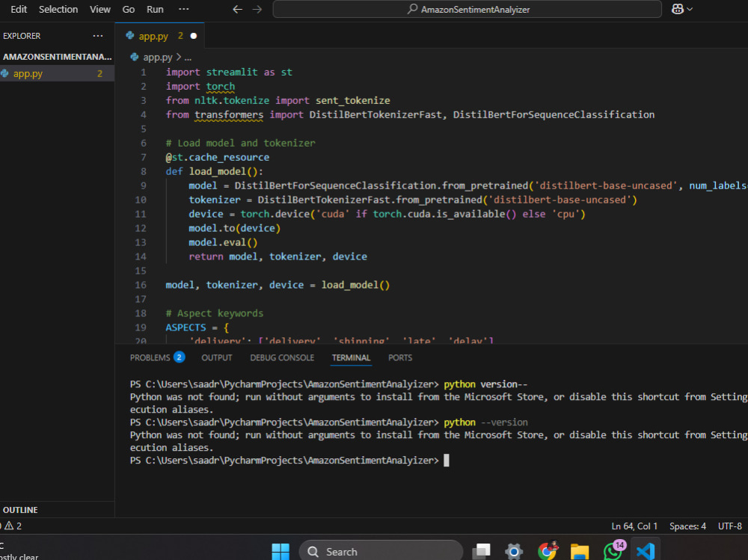The width and height of the screenshot is (748, 560).
Task: Click the EXPLORER sidebar title
Action: 22,36
